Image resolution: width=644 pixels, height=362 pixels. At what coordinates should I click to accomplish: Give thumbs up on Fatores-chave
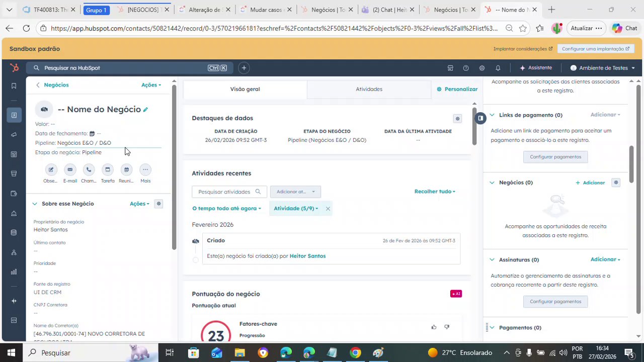(x=434, y=327)
